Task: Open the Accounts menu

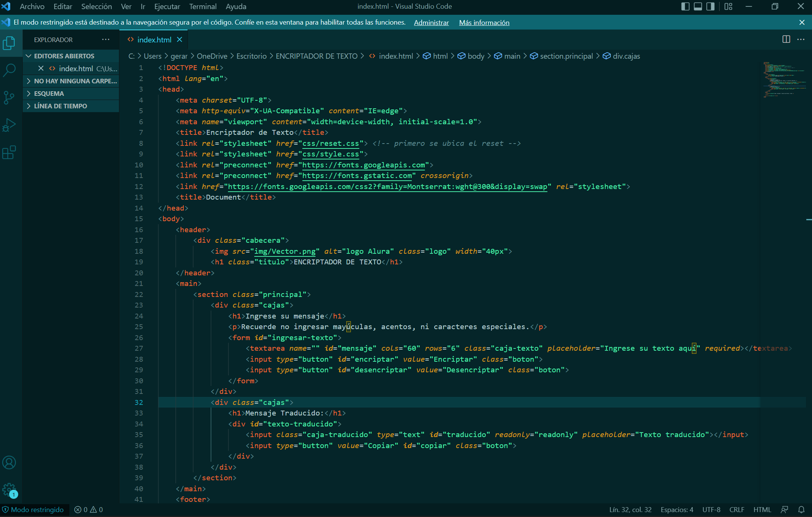Action: [9, 462]
